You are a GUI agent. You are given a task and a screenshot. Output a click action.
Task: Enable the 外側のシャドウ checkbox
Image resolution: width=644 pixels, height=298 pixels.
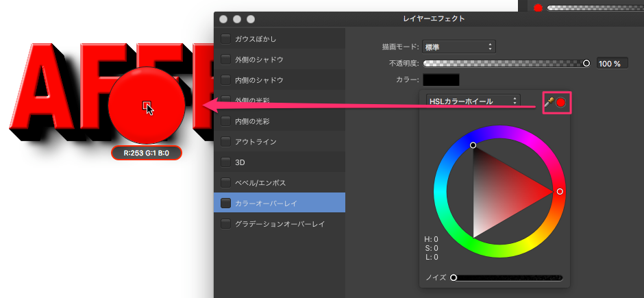coord(226,60)
